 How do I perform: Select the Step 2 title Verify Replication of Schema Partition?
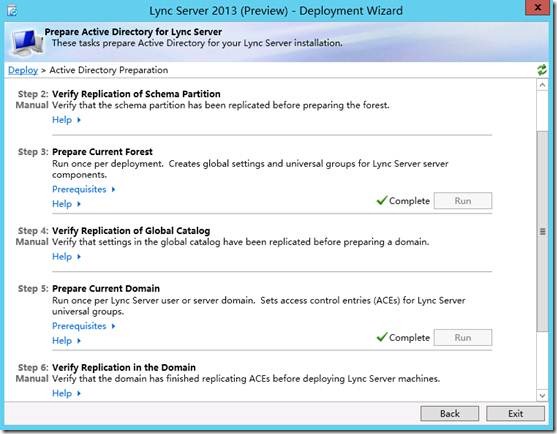pos(136,94)
